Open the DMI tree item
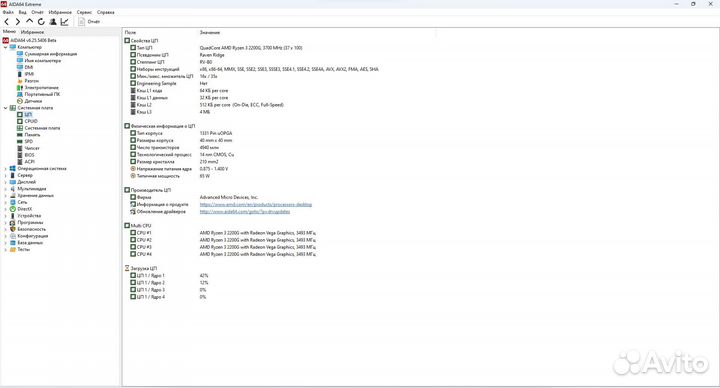Screen dimensions: 720x388 [28, 67]
